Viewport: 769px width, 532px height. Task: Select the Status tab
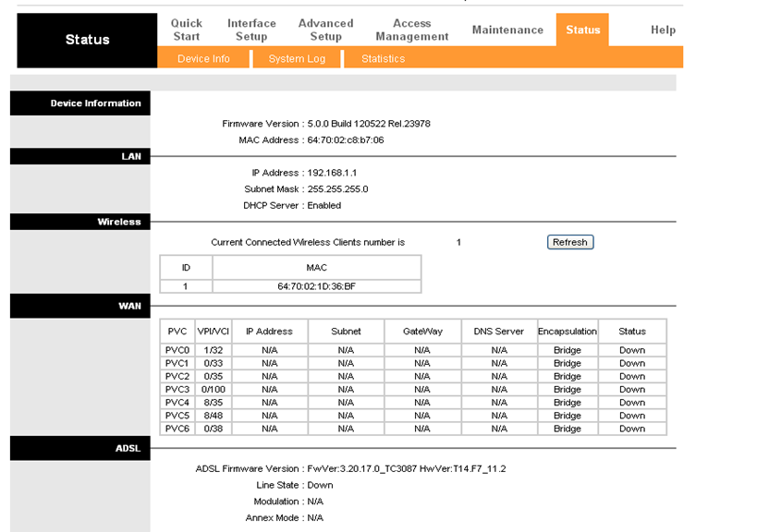pos(582,30)
